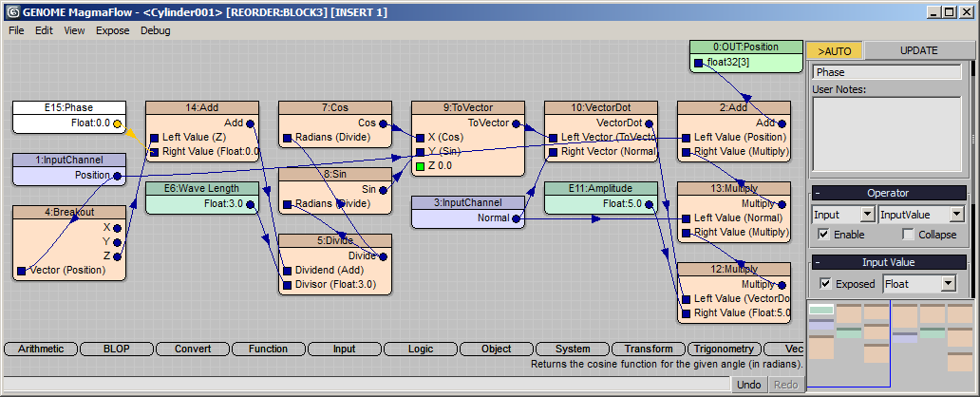The width and height of the screenshot is (980, 397).
Task: Click the Breakout Y output socket
Action: click(x=117, y=242)
